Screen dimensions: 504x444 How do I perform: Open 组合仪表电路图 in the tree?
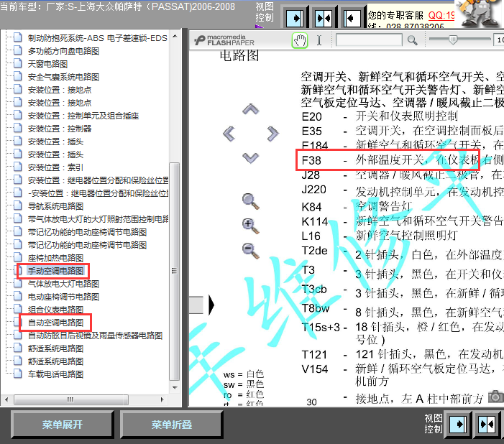pyautogui.click(x=55, y=310)
